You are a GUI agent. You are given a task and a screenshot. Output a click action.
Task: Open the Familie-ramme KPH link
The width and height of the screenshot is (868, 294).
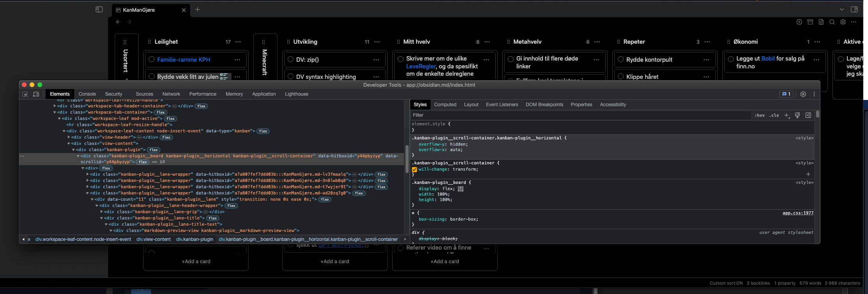183,60
